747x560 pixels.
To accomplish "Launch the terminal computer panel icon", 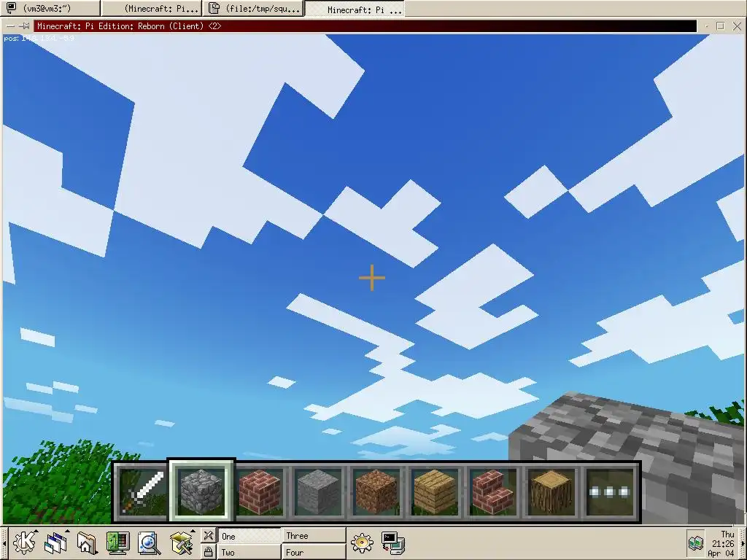I will pos(393,542).
